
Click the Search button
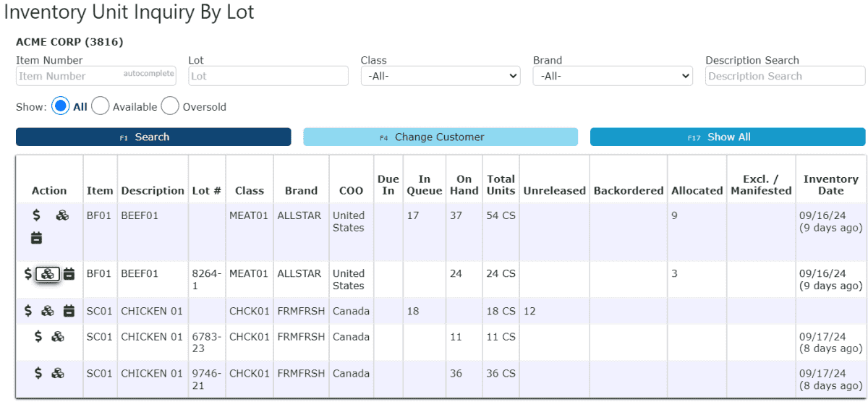point(153,137)
